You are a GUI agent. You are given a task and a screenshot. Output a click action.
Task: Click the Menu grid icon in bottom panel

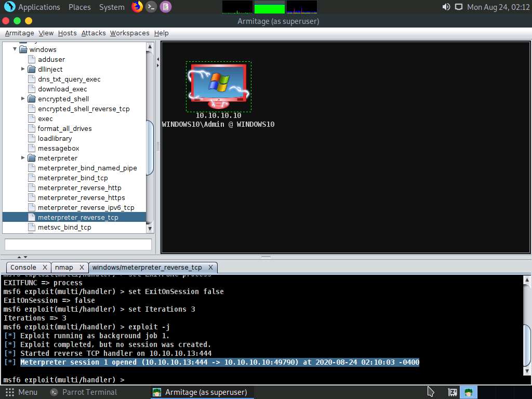(x=10, y=392)
